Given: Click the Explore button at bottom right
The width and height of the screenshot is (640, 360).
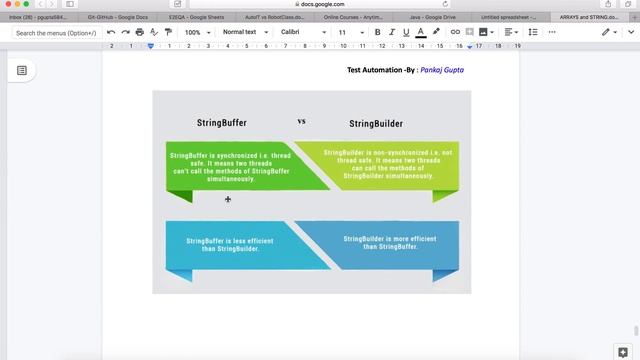Looking at the screenshot, I should (623, 352).
